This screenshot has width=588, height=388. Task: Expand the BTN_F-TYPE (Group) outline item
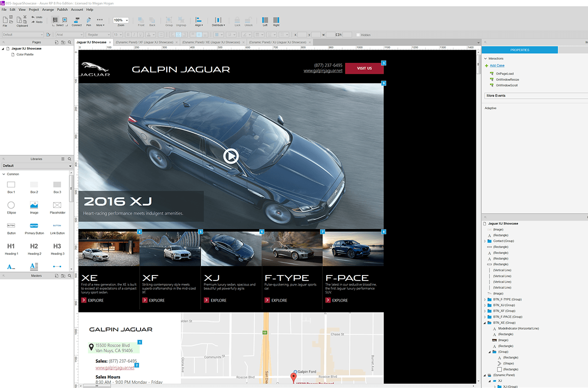485,299
